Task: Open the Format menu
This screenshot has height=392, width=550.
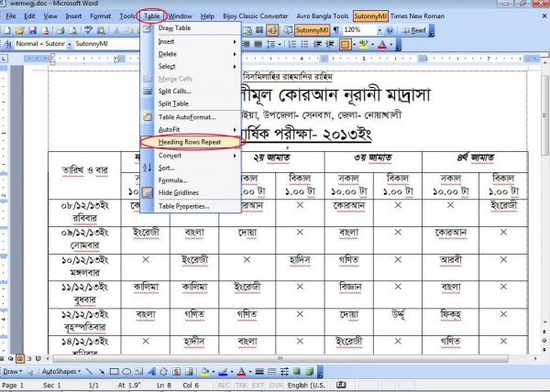Action: (100, 16)
